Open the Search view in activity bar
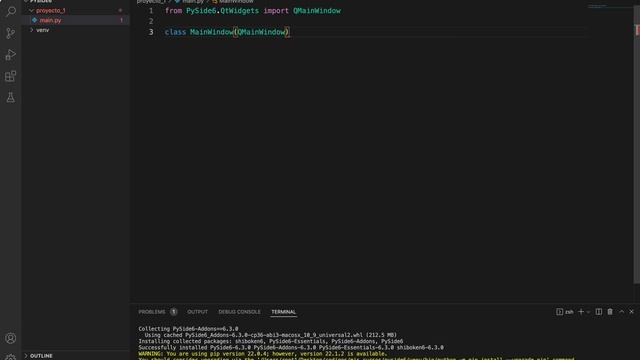 pyautogui.click(x=11, y=11)
